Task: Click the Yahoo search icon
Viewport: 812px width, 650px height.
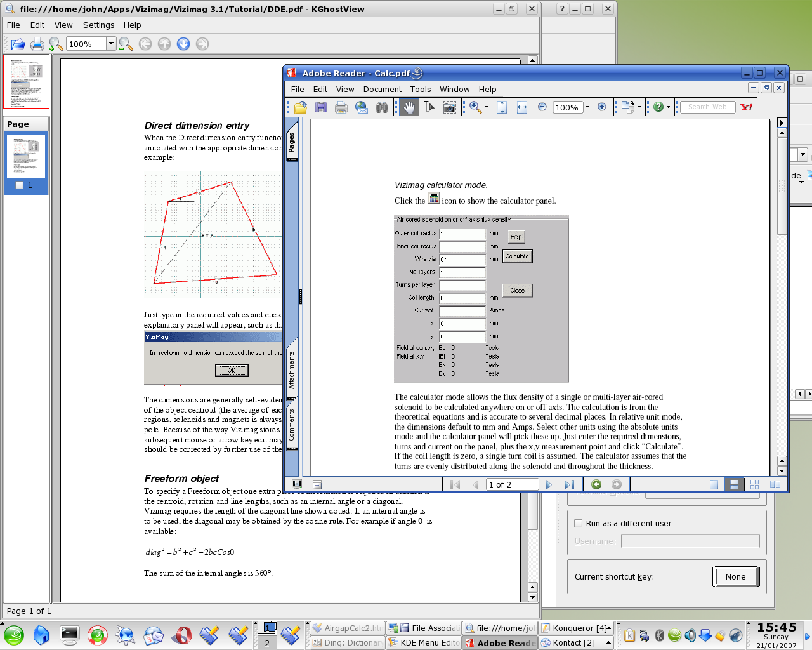Action: pyautogui.click(x=747, y=107)
